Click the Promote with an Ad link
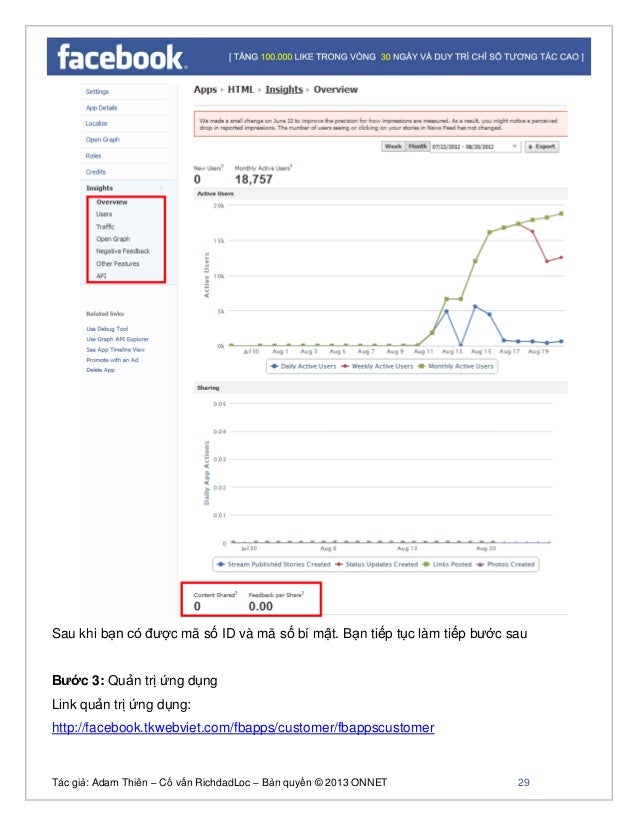This screenshot has height=826, width=638. point(112,360)
